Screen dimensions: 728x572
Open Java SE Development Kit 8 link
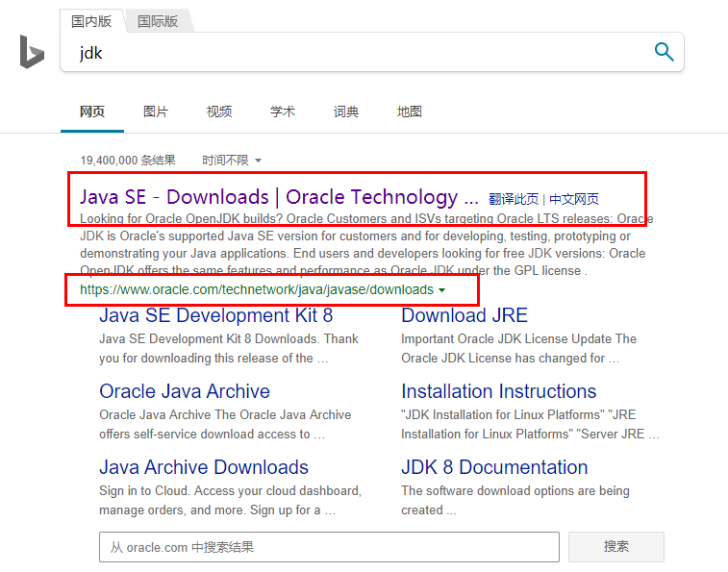(x=215, y=315)
